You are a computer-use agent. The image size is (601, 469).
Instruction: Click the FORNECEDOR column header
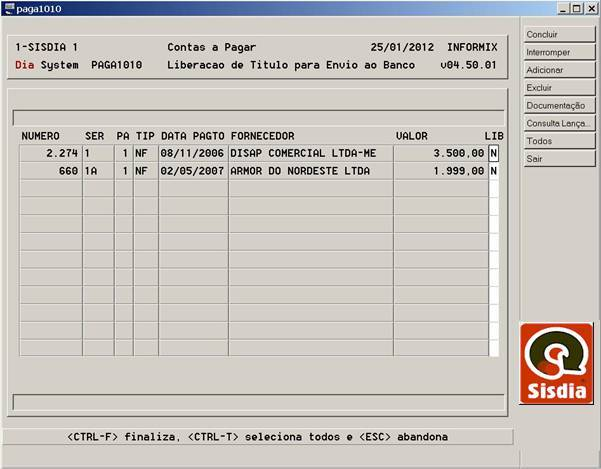[263, 136]
